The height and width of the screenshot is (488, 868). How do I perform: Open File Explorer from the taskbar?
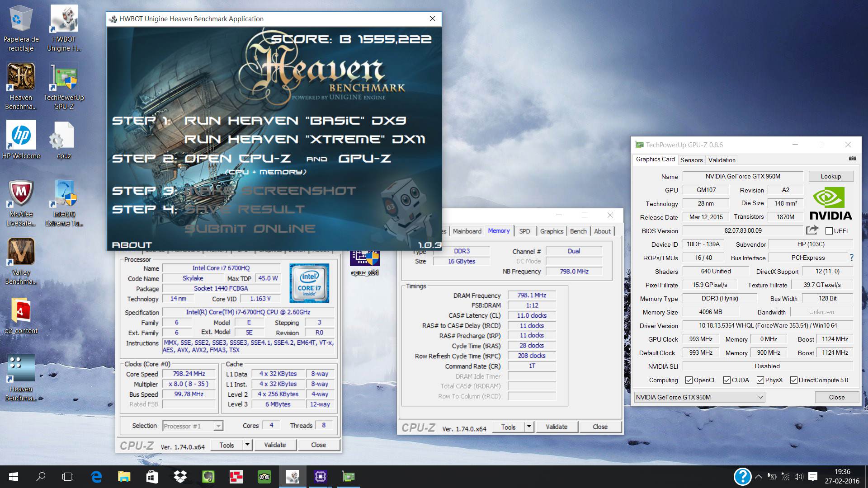point(124,477)
